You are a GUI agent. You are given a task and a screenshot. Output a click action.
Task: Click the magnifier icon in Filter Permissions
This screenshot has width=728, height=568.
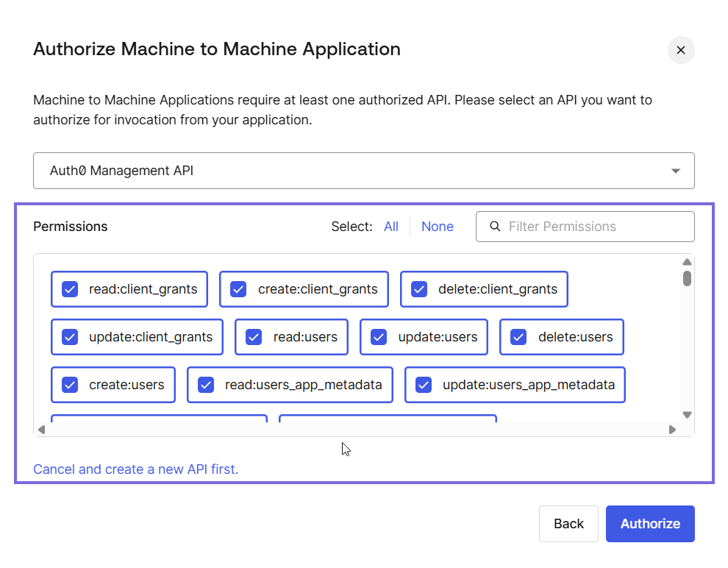495,227
